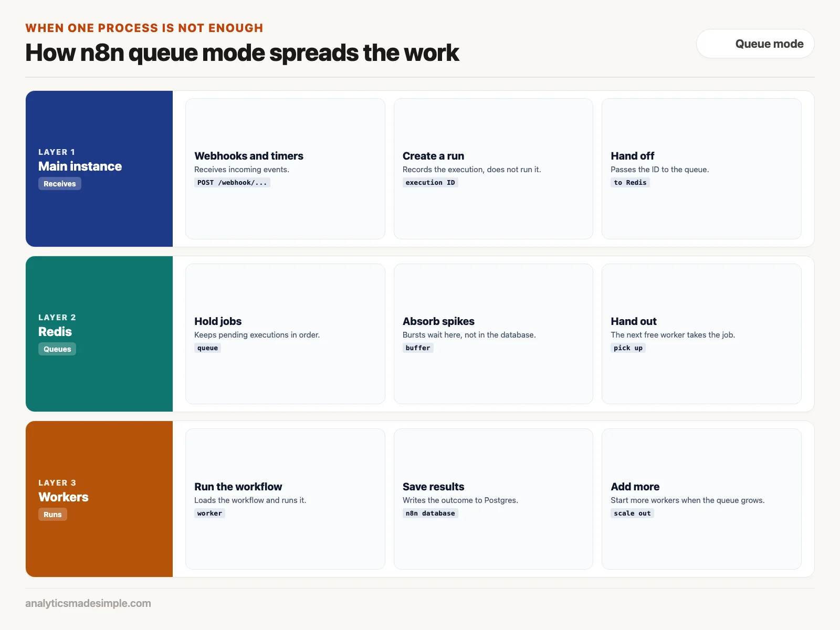Click the n8n database code chip
The image size is (840, 630).
[x=430, y=513]
